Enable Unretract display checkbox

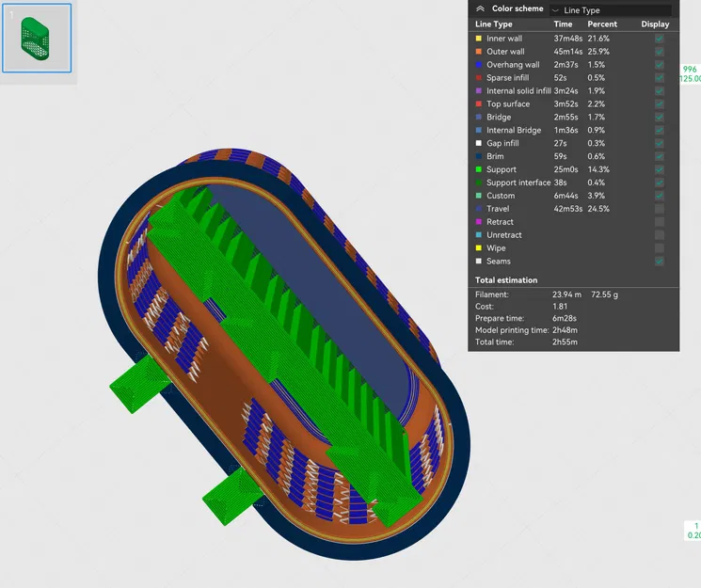(659, 235)
